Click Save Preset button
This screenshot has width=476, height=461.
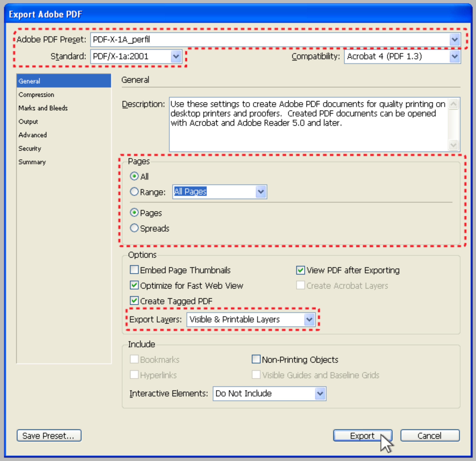[49, 436]
